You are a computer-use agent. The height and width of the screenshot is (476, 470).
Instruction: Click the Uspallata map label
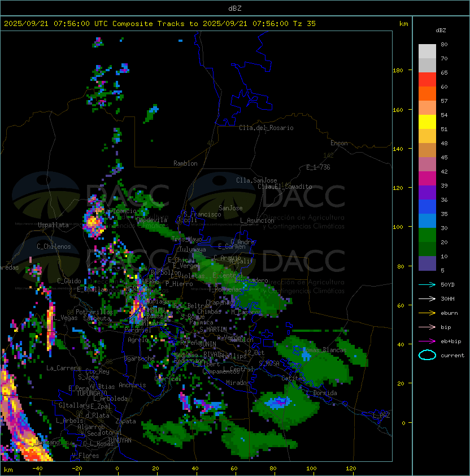53,225
